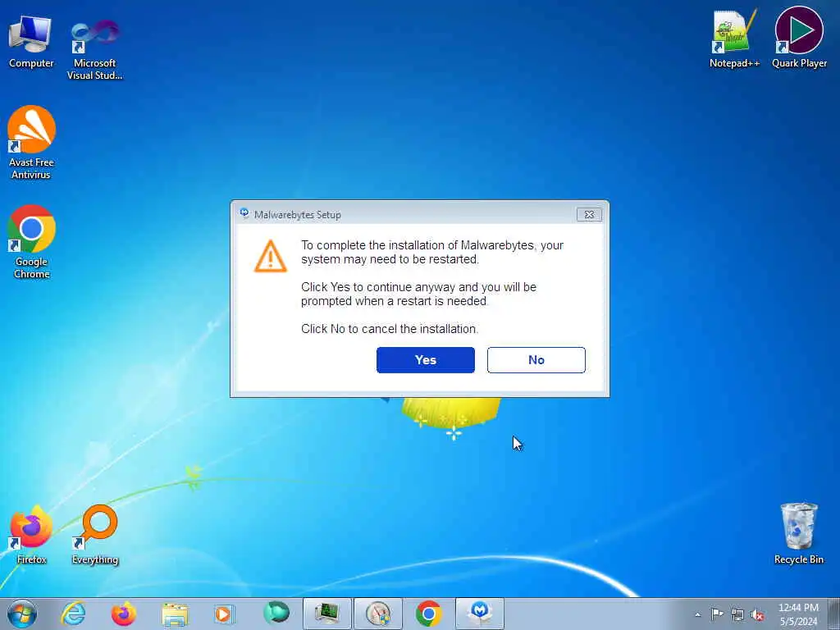
Task: Select the Microsoft Visual Studio shortcut
Action: pyautogui.click(x=95, y=49)
